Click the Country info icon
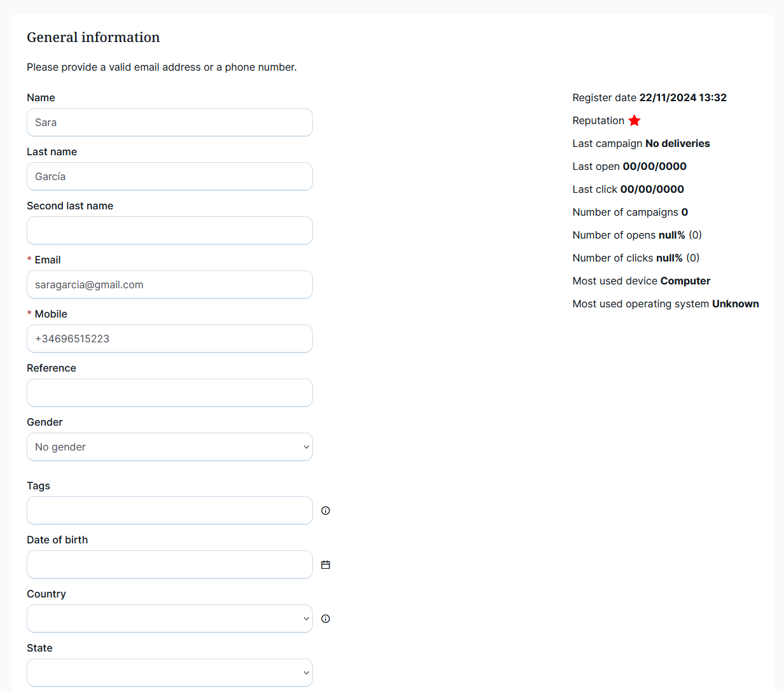Viewport: 784px width, 691px height. point(326,618)
